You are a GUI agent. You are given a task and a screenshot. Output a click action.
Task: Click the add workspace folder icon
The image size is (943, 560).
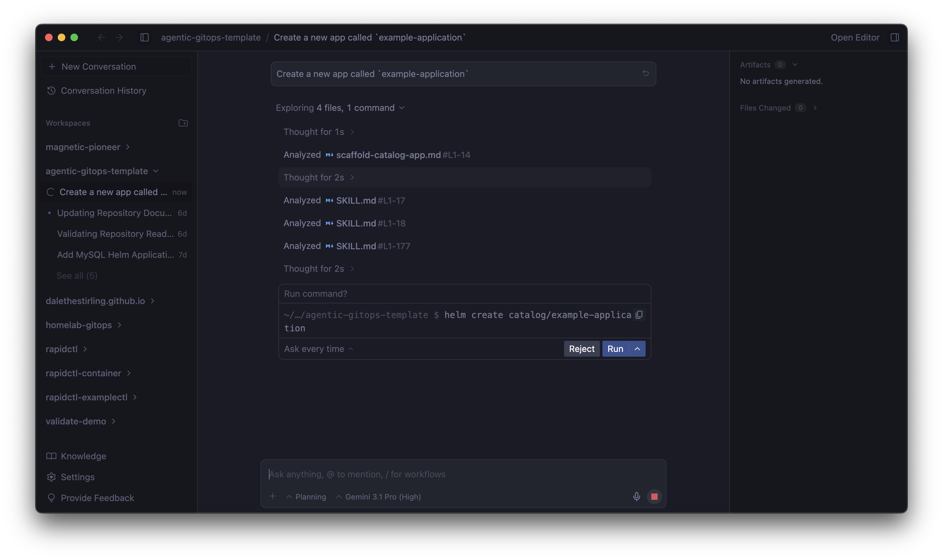point(183,123)
